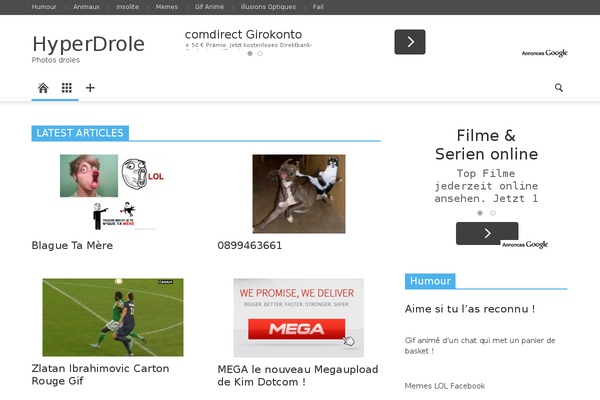The width and height of the screenshot is (600, 400).
Task: Open the Illusions Optiques top menu item
Action: tap(268, 7)
